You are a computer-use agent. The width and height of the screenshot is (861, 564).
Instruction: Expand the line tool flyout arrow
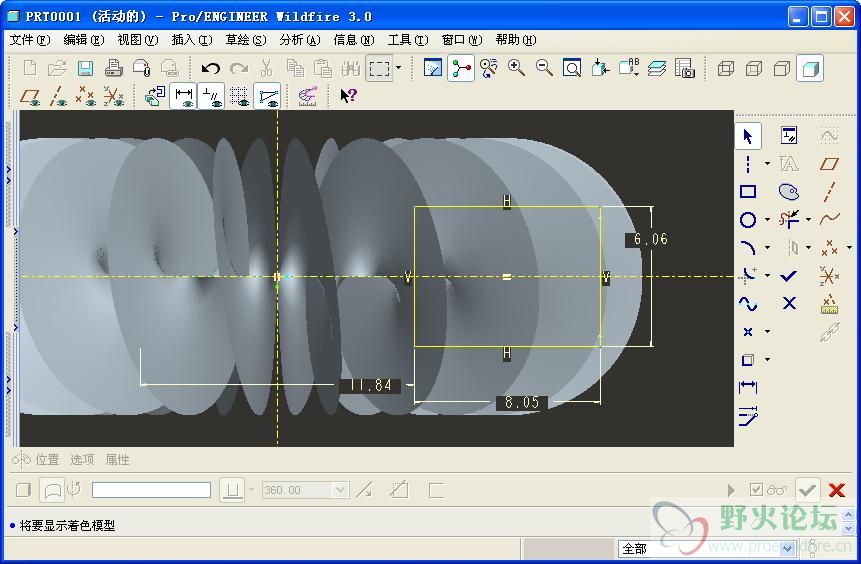[768, 164]
